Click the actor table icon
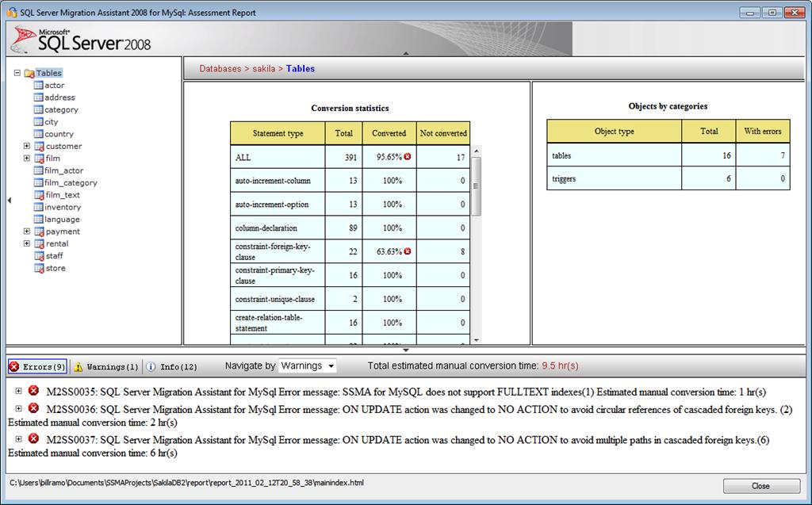Viewport: 812px width, 505px height. point(38,85)
